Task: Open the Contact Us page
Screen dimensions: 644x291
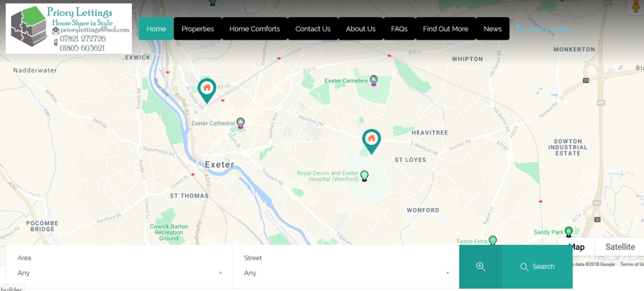Action: pos(313,29)
